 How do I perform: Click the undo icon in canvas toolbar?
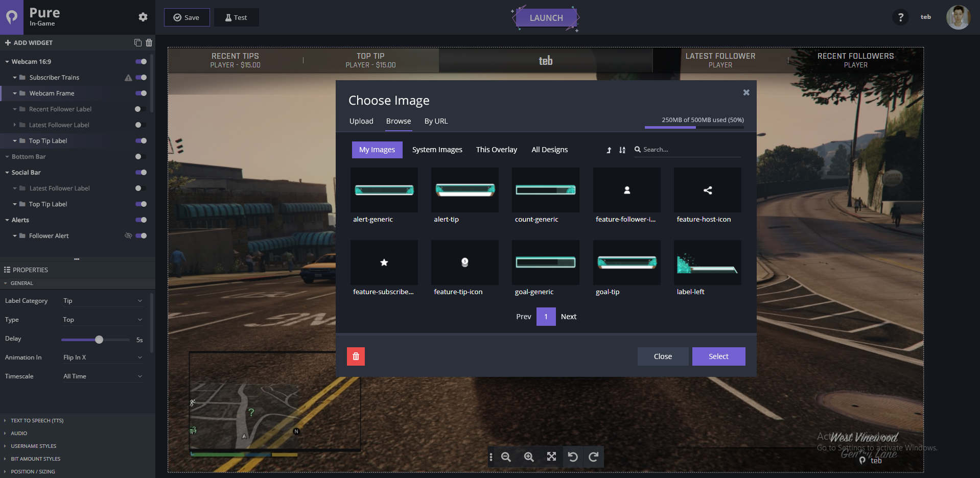tap(573, 457)
